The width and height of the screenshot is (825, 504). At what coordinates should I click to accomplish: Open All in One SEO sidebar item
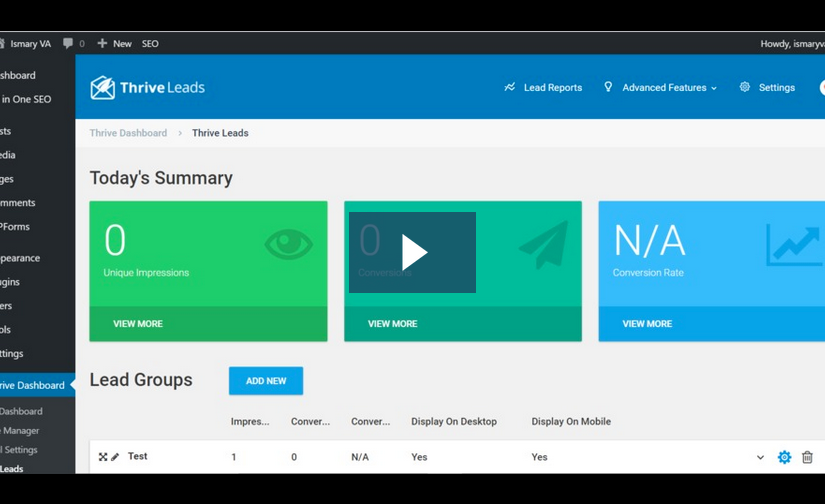click(x=26, y=99)
